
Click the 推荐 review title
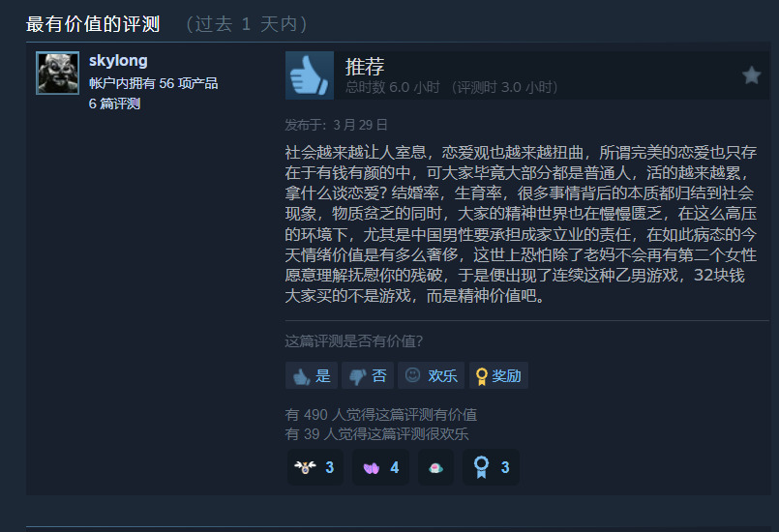tap(365, 66)
